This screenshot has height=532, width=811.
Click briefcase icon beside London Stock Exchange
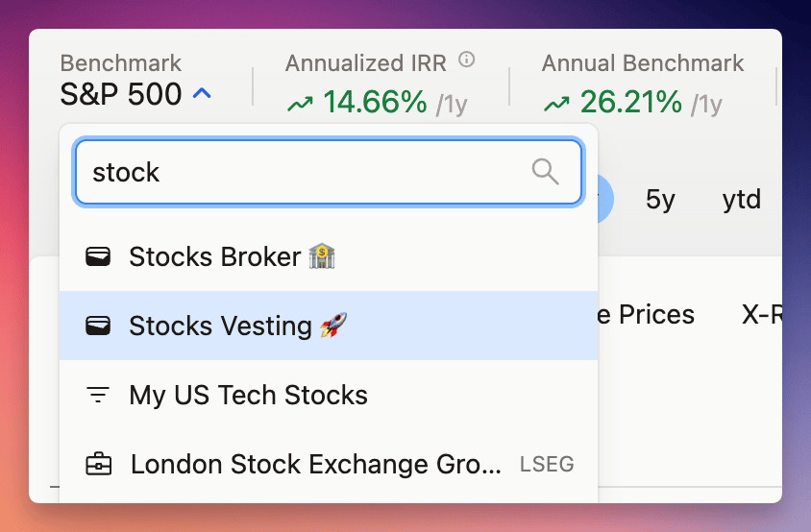98,464
